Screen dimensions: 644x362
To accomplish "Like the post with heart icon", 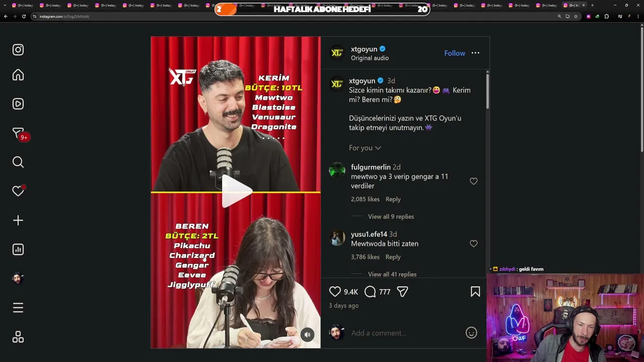I will tap(335, 292).
